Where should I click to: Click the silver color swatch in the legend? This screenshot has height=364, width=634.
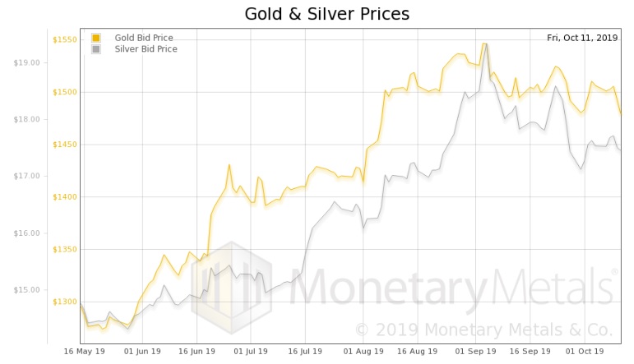click(x=96, y=49)
